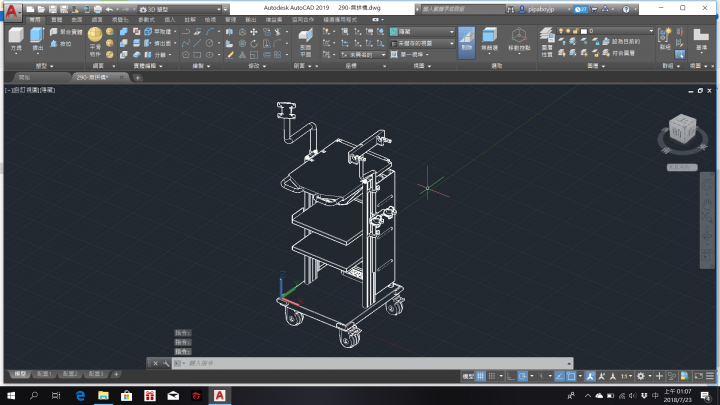This screenshot has width=720, height=405.
Task: Select the Extrude (擠出) tool
Action: [x=37, y=39]
